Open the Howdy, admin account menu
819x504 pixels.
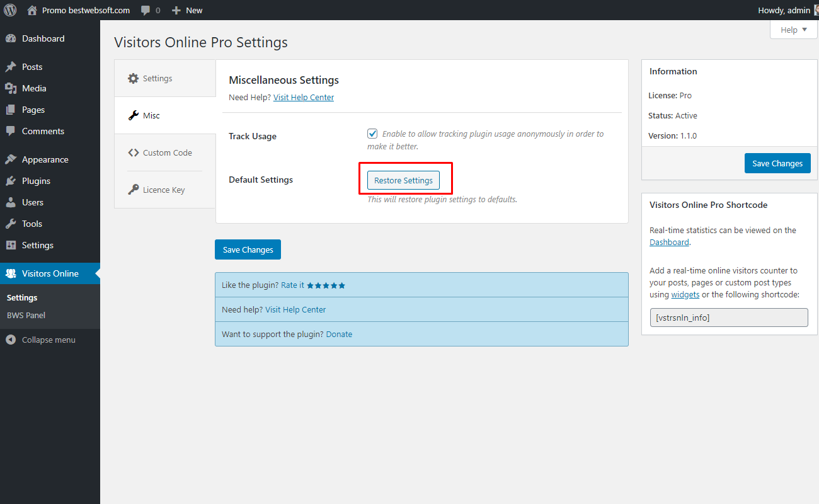pos(788,10)
